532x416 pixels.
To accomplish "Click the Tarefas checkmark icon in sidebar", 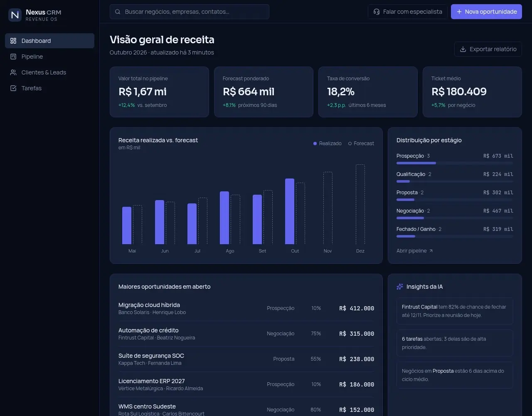I will tap(13, 88).
